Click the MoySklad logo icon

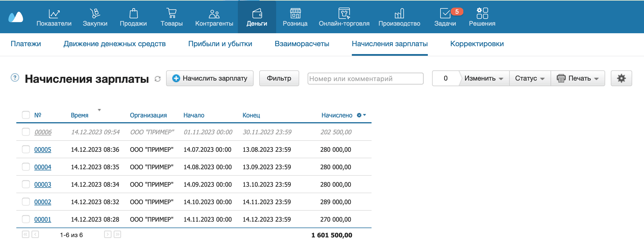click(16, 17)
